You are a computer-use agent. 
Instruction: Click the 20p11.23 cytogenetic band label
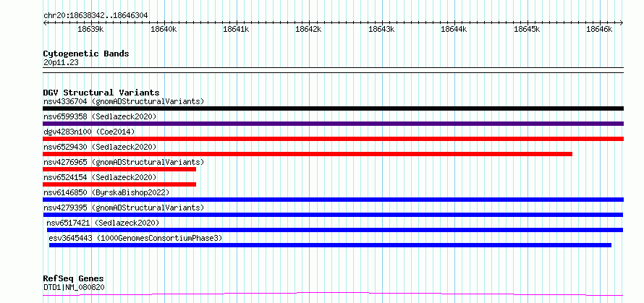click(61, 63)
